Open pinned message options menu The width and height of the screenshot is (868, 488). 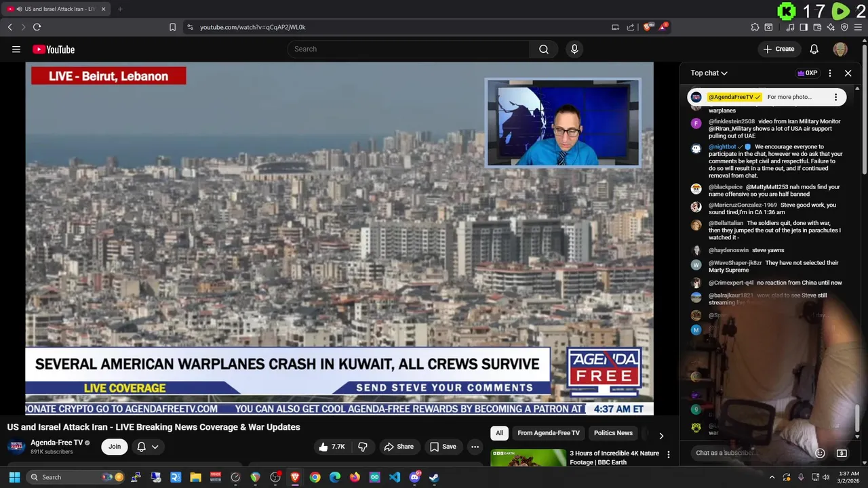click(x=835, y=97)
